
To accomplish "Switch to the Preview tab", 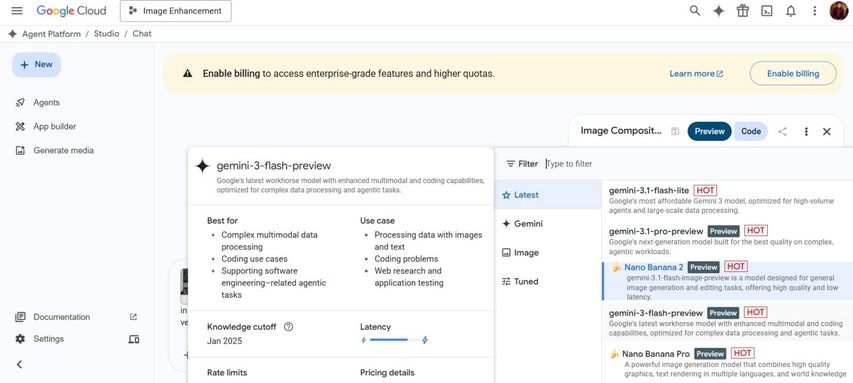I will point(709,131).
